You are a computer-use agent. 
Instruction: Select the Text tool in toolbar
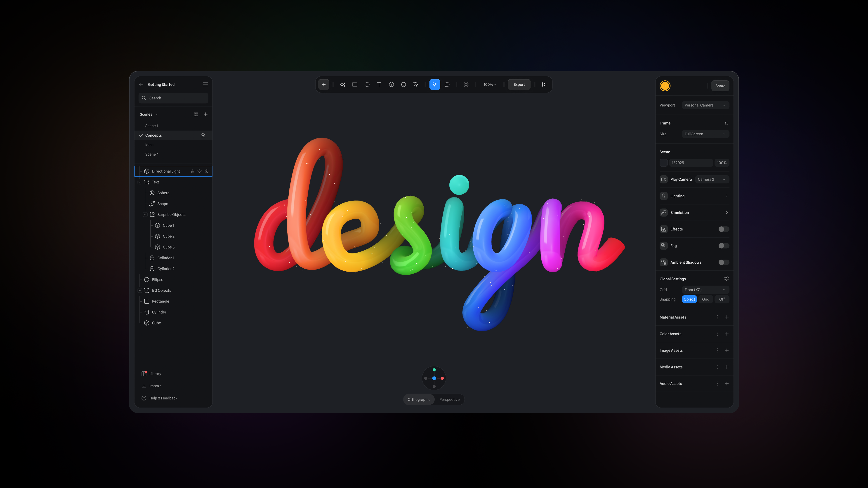[x=379, y=84]
